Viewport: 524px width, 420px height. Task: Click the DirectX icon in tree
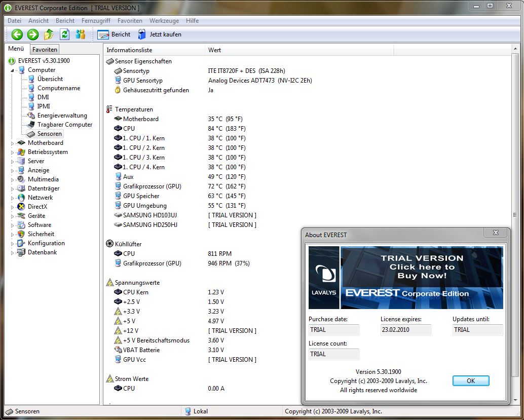pyautogui.click(x=21, y=207)
